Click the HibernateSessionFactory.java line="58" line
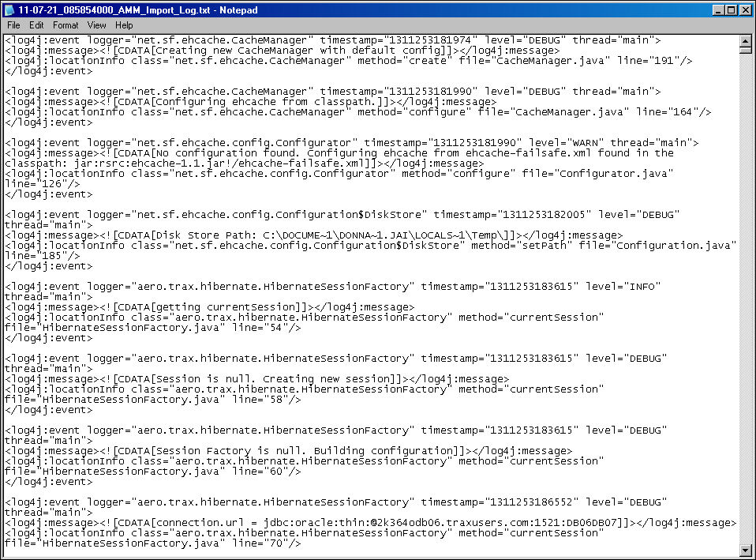756x560 pixels. (x=153, y=399)
